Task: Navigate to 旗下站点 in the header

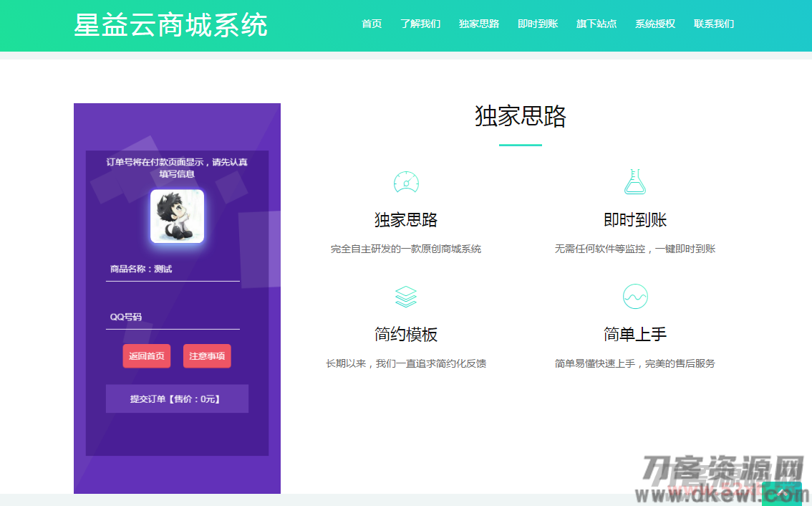Action: (596, 24)
